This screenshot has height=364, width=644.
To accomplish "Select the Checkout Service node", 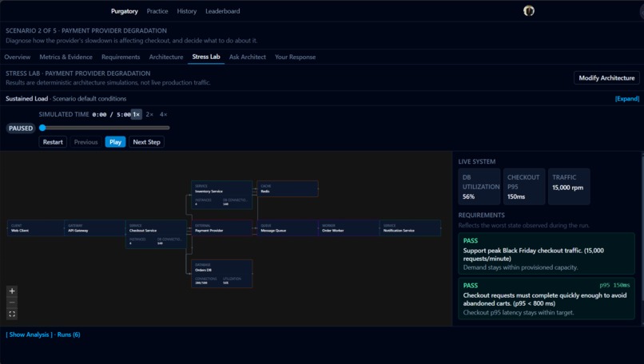I will tap(156, 235).
